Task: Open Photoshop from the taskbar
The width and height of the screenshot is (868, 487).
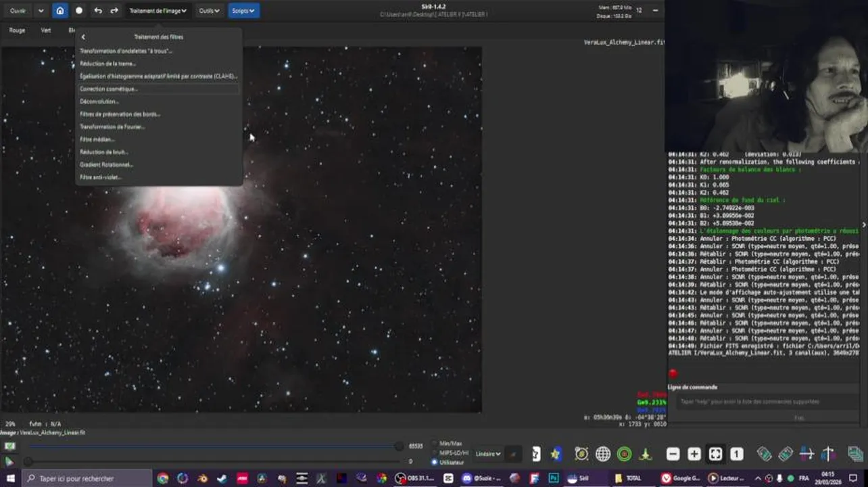Action: (554, 478)
